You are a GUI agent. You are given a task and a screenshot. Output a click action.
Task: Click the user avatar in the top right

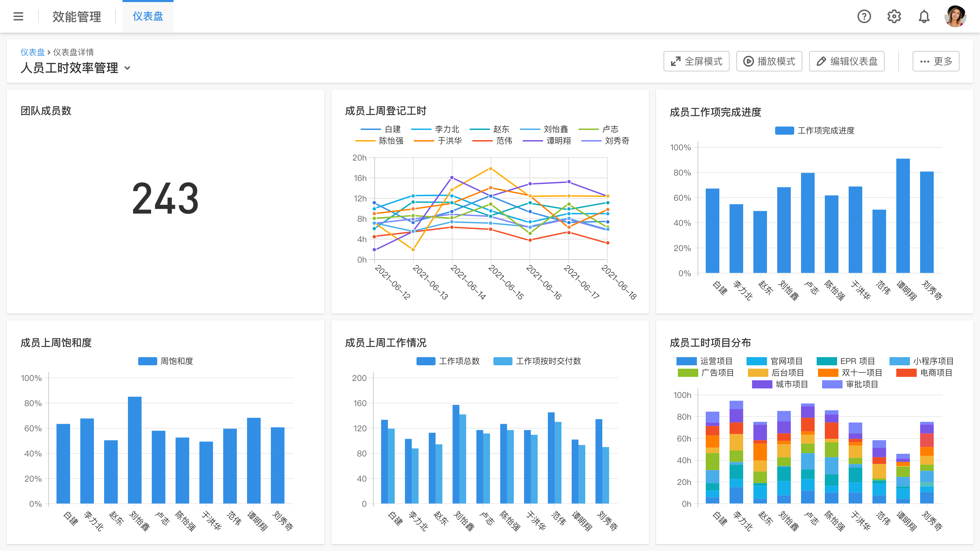click(955, 16)
